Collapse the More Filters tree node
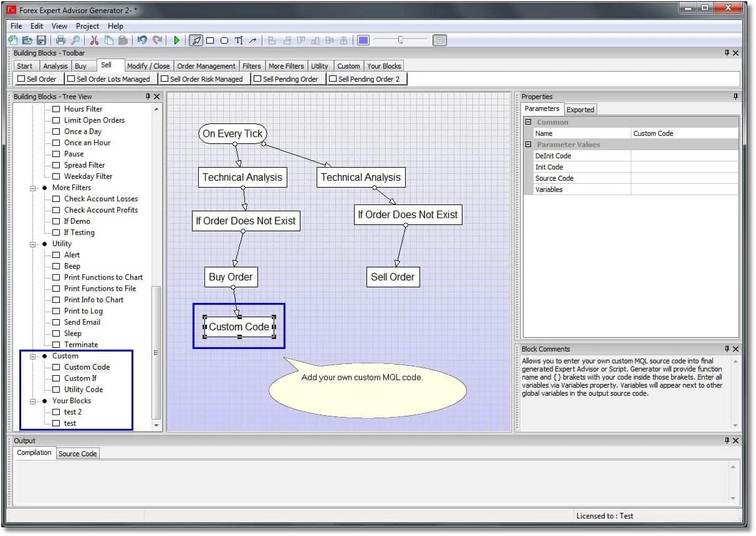The image size is (756, 536). point(33,188)
